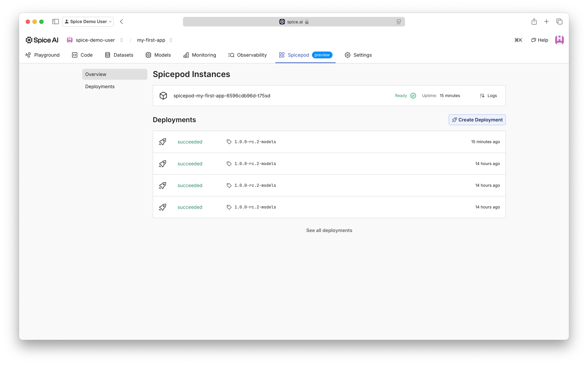Image resolution: width=588 pixels, height=365 pixels.
Task: Open the Observability tab
Action: 247,55
